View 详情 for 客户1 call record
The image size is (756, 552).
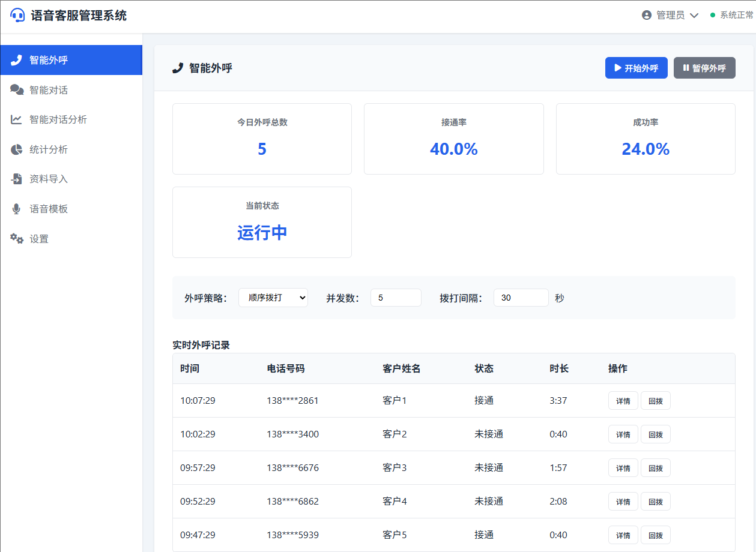pos(623,401)
